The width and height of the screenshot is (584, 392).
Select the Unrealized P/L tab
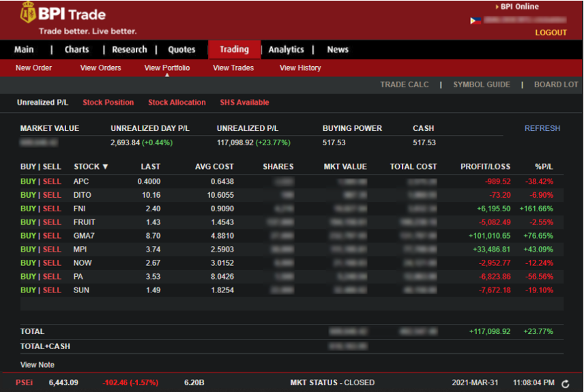coord(42,102)
